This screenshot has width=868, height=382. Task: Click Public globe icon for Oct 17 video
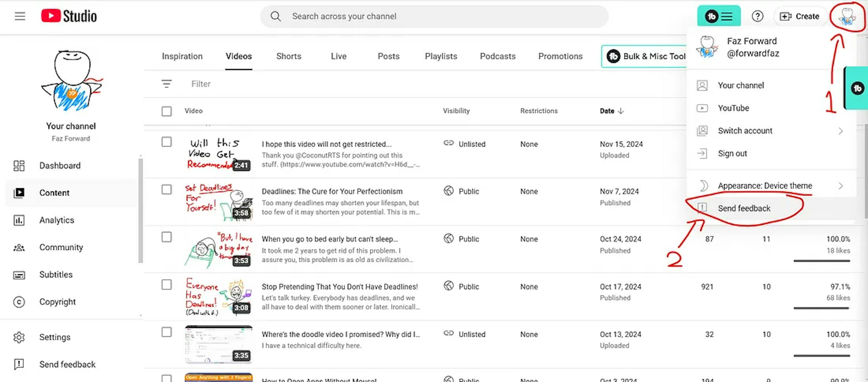point(448,286)
